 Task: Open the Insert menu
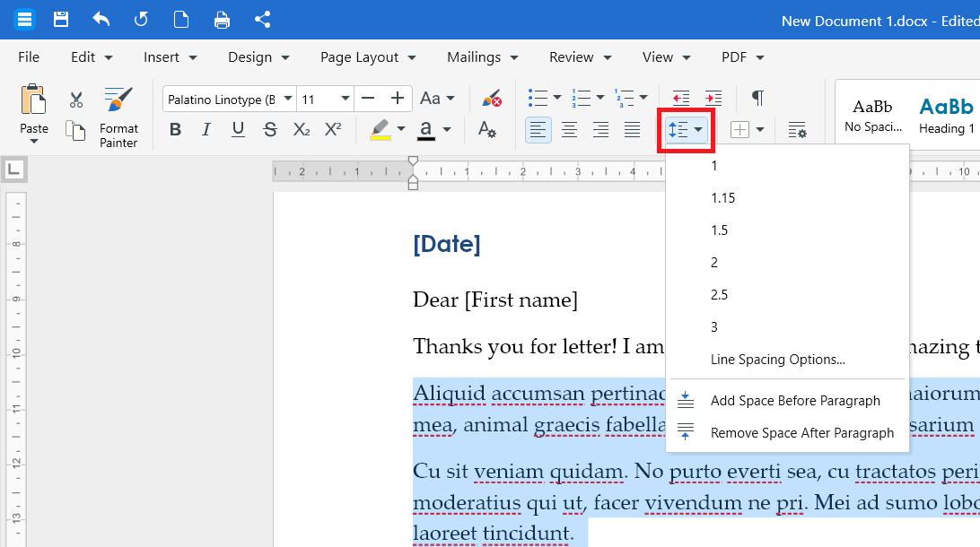[170, 57]
